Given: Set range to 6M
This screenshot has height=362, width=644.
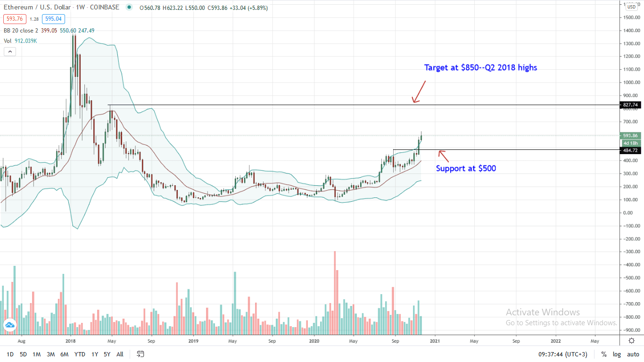Looking at the screenshot, I should click(x=65, y=354).
